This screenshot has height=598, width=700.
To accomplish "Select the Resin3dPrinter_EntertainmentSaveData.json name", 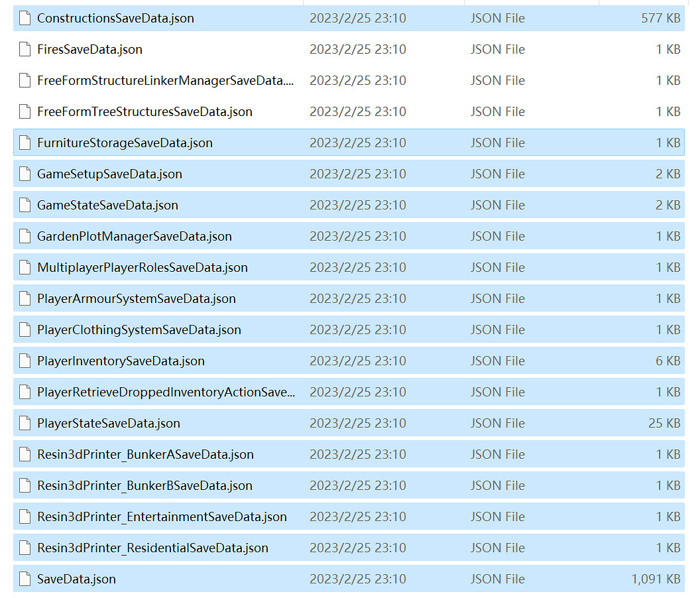I will [x=162, y=517].
